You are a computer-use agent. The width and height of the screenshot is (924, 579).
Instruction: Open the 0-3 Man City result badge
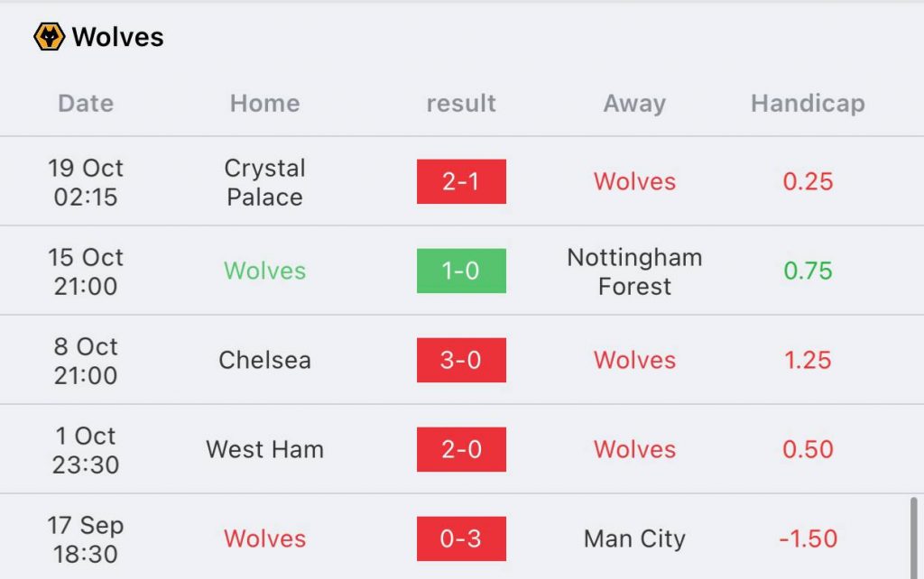click(461, 538)
